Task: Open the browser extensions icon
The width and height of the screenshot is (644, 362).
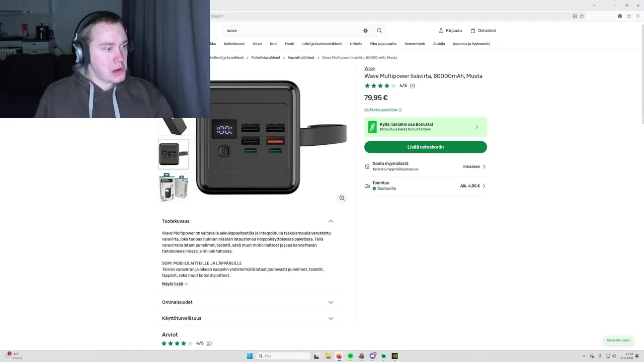Action: tap(629, 16)
